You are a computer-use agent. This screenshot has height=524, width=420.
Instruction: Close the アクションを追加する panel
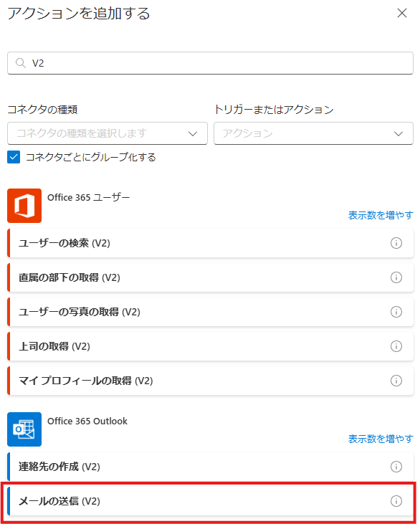pos(401,13)
